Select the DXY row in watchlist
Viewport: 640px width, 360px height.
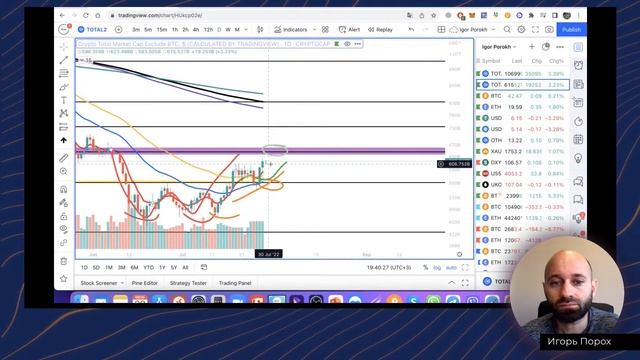[x=522, y=162]
